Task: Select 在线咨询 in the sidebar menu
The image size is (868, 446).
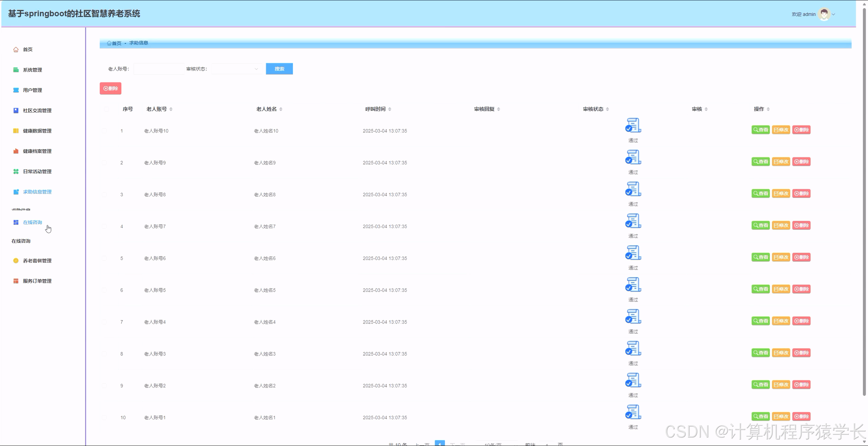Action: pos(33,222)
